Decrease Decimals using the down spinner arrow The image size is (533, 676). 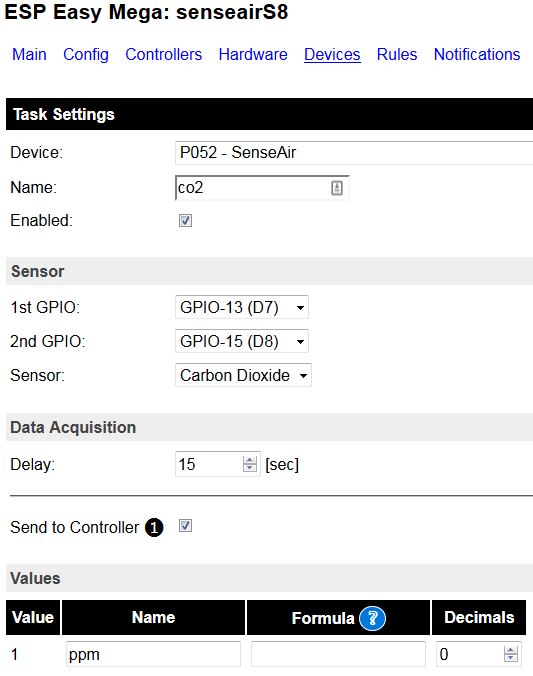point(511,658)
